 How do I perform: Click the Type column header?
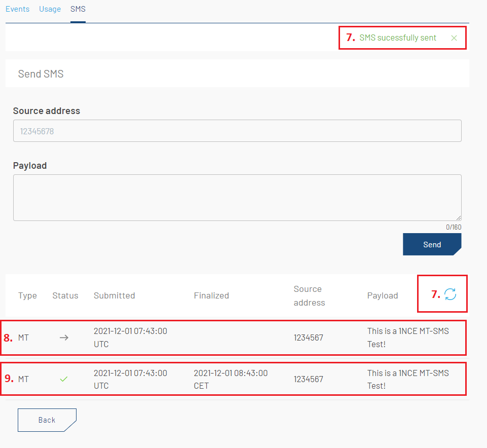tap(27, 295)
